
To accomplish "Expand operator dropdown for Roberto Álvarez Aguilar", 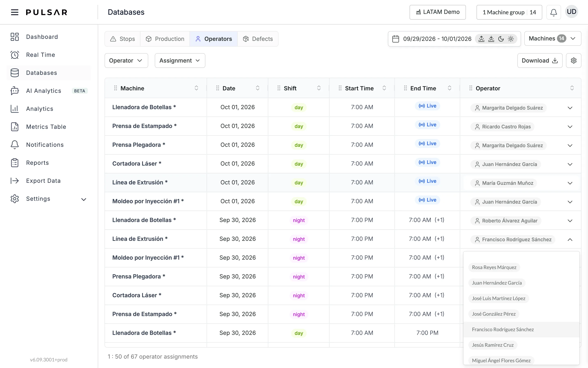I will point(570,221).
